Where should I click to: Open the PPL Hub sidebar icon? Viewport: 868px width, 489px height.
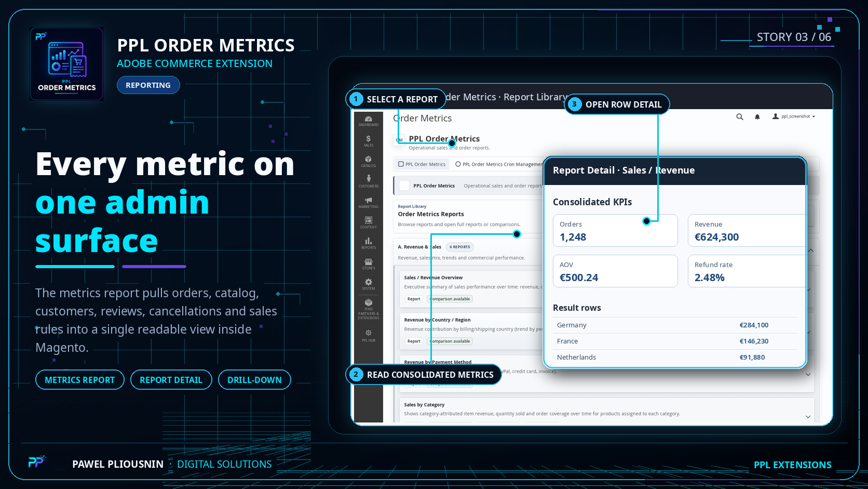pos(368,336)
